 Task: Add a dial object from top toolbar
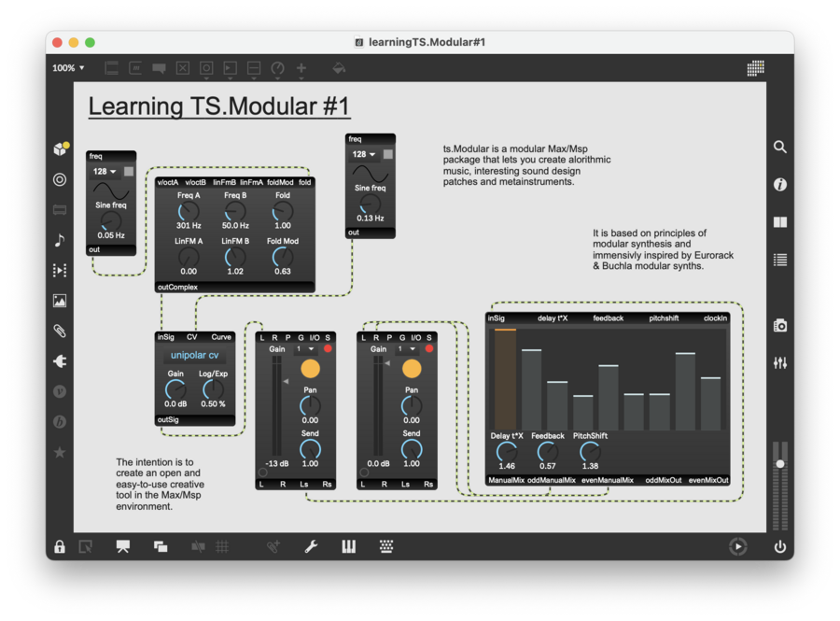[277, 68]
